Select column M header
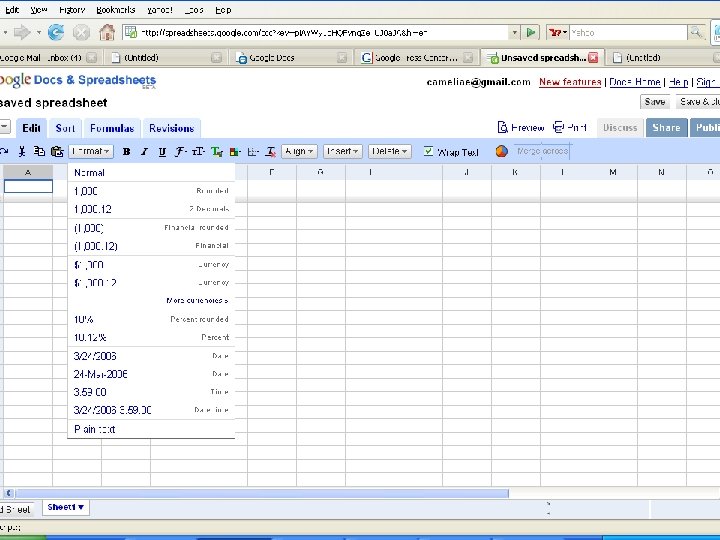Screen dimensions: 720x540 (613, 172)
